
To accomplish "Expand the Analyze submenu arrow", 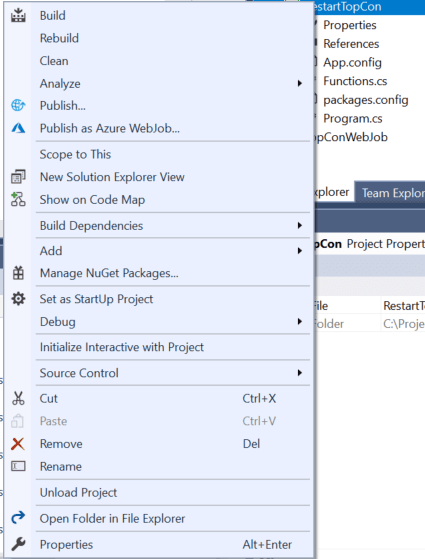I will pyautogui.click(x=299, y=83).
